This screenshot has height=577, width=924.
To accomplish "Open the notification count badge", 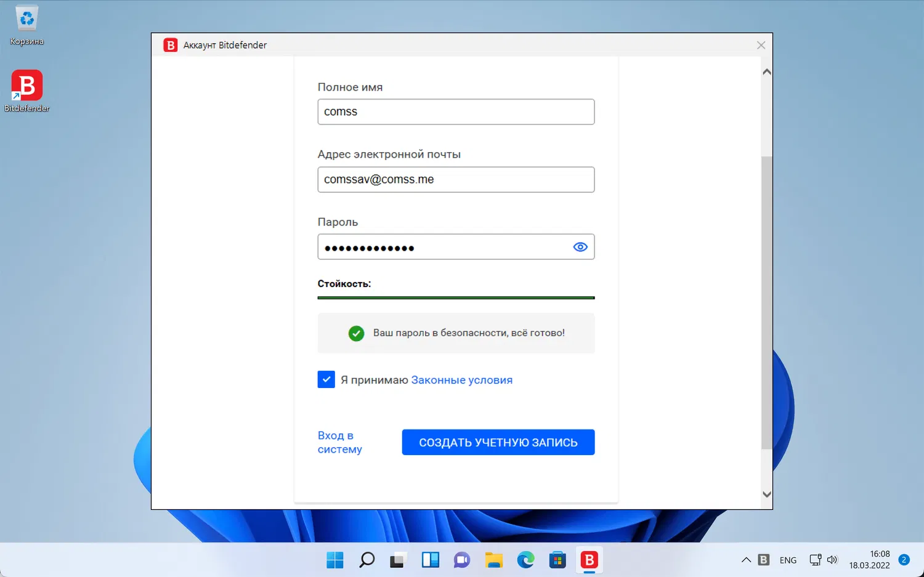I will 904,560.
